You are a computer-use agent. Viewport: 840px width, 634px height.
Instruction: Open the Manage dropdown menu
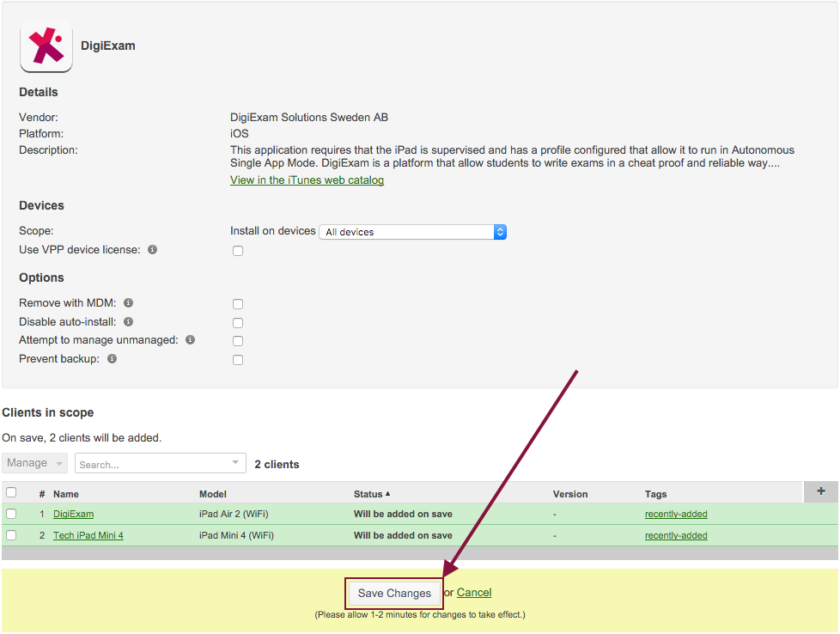pyautogui.click(x=35, y=463)
